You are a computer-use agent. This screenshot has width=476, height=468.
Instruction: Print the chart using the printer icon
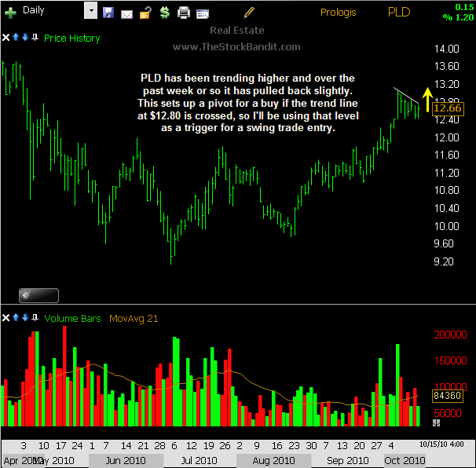point(184,13)
